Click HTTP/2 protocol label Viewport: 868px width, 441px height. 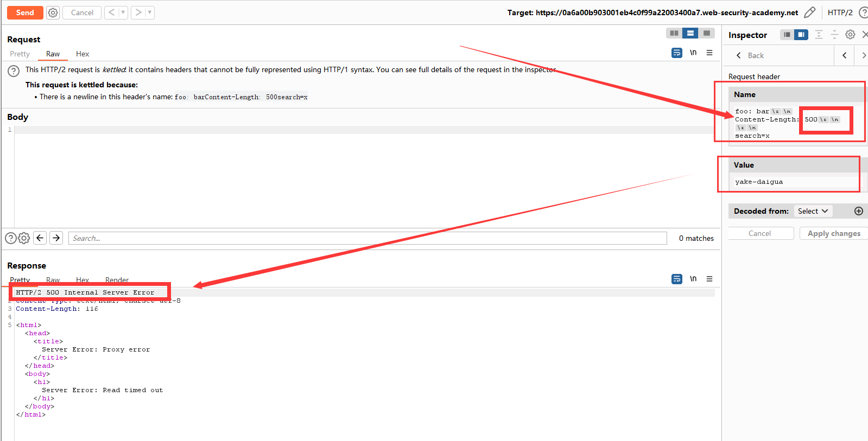840,12
